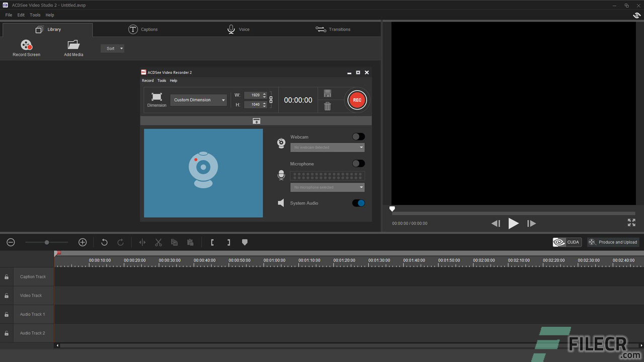Switch to the Transitions tab
This screenshot has width=644, height=362.
coord(333,29)
